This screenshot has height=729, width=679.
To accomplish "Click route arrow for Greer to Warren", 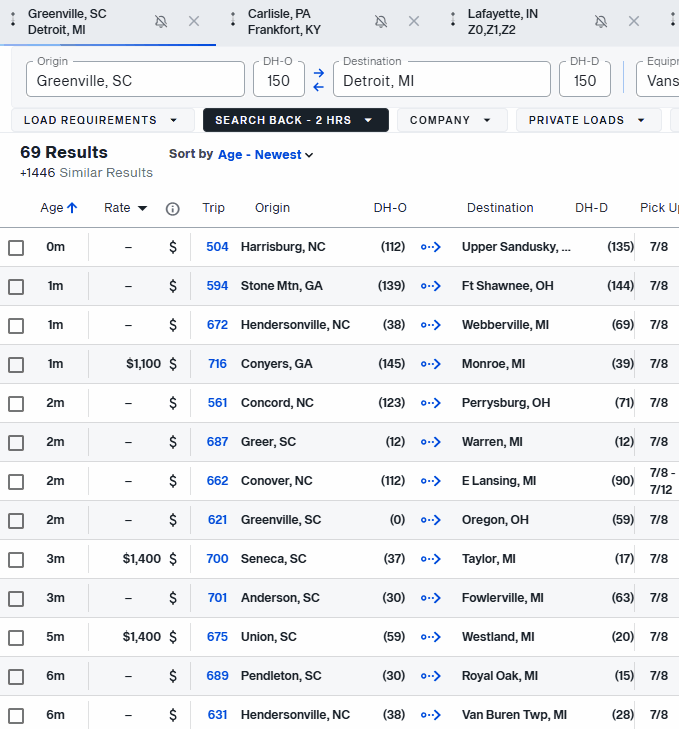I will coord(431,442).
